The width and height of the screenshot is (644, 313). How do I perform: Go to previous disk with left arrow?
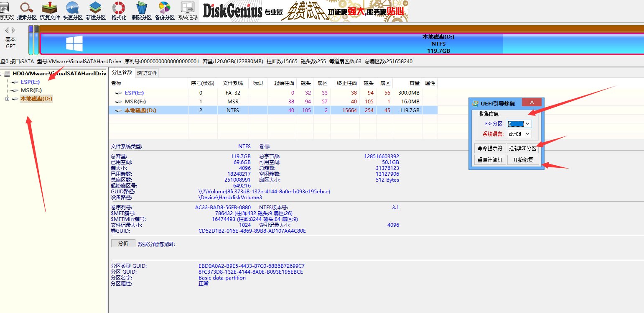click(x=7, y=30)
